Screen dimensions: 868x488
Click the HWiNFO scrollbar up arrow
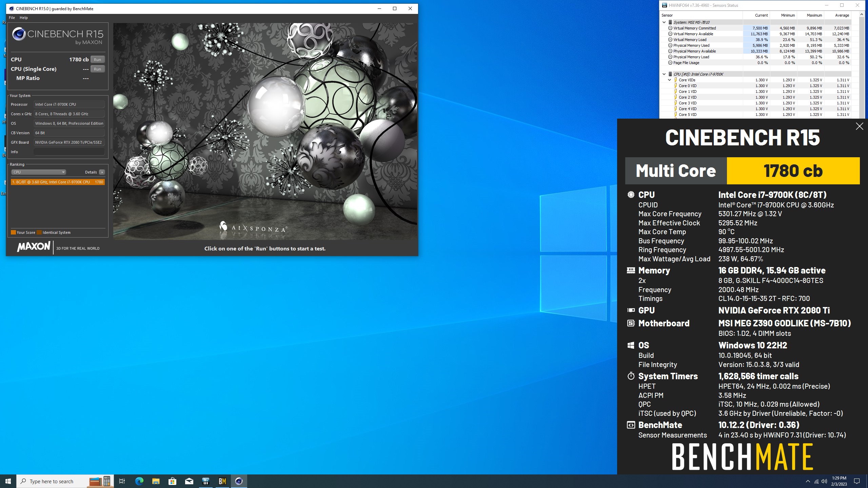pyautogui.click(x=862, y=15)
